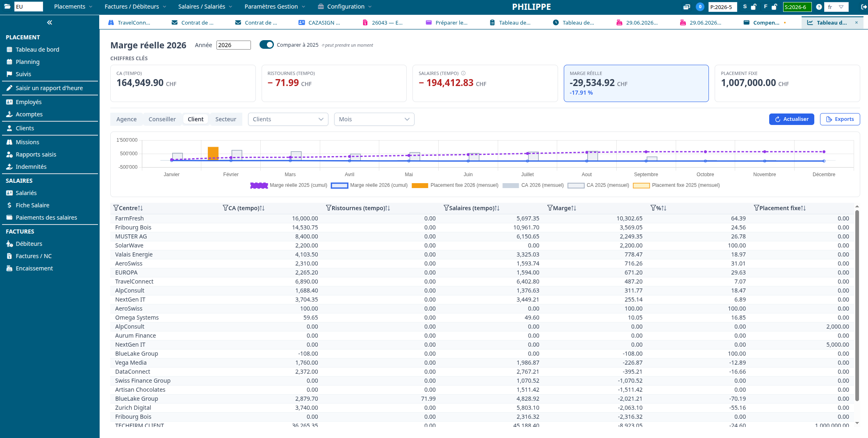Open the fr language dropdown
Image resolution: width=868 pixels, height=438 pixels.
coord(836,7)
